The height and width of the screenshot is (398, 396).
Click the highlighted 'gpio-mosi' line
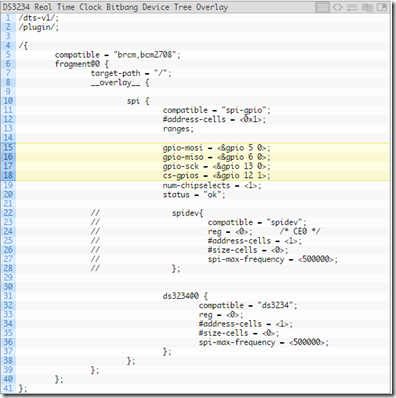[x=216, y=148]
